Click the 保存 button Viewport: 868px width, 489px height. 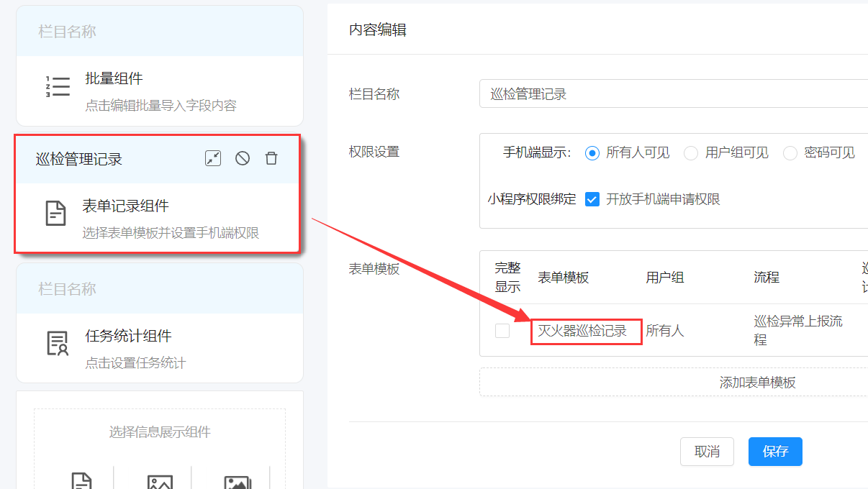pyautogui.click(x=775, y=451)
